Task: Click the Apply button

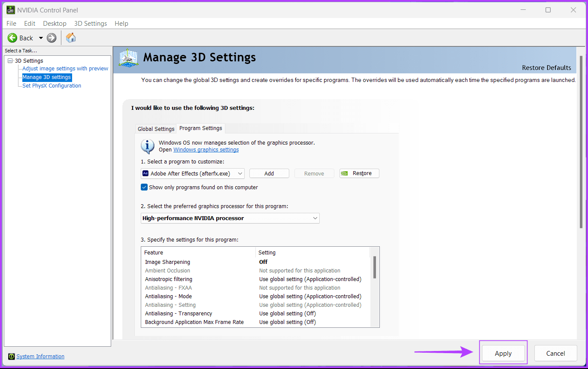Action: pyautogui.click(x=503, y=353)
